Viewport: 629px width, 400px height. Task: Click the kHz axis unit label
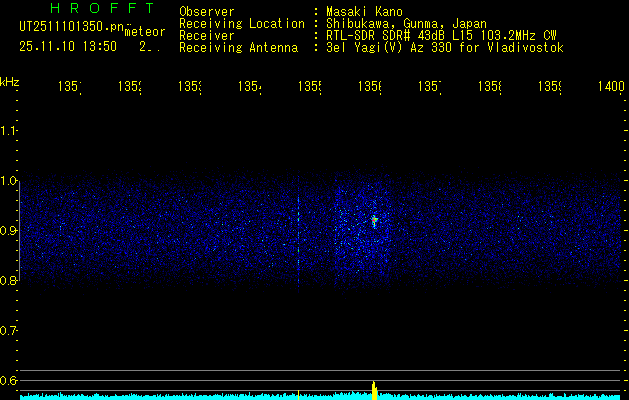click(x=9, y=82)
